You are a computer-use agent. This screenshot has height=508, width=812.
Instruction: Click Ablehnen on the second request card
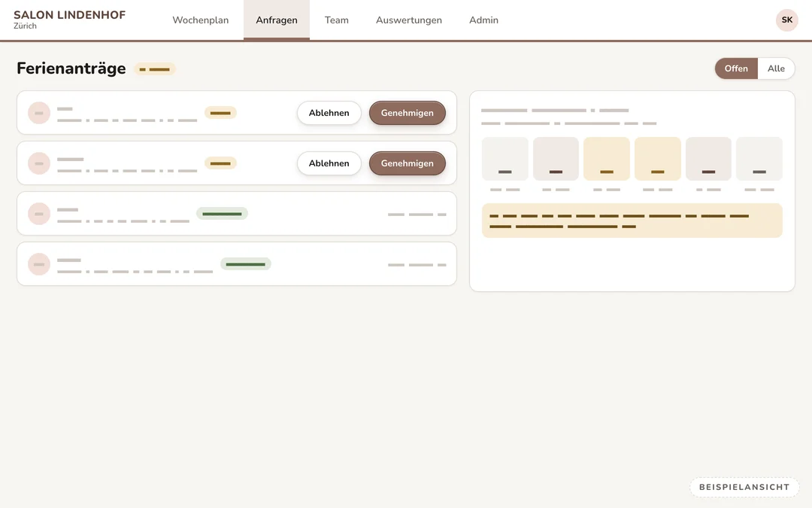[x=329, y=163]
